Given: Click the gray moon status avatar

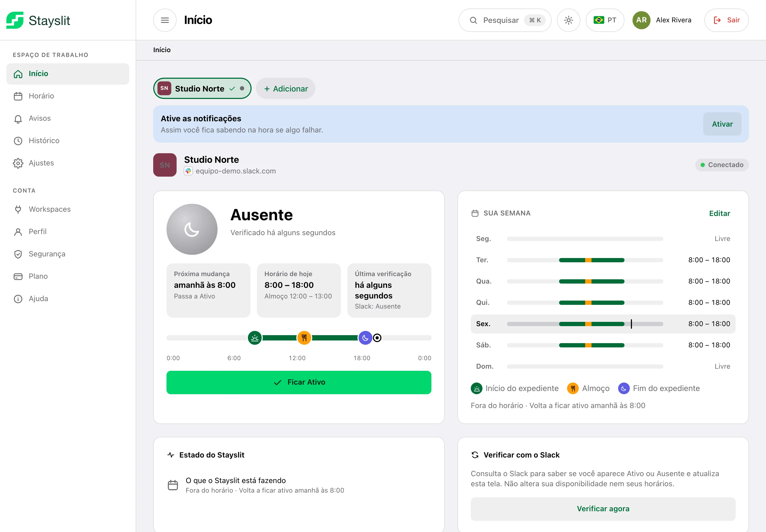Looking at the screenshot, I should [x=192, y=229].
